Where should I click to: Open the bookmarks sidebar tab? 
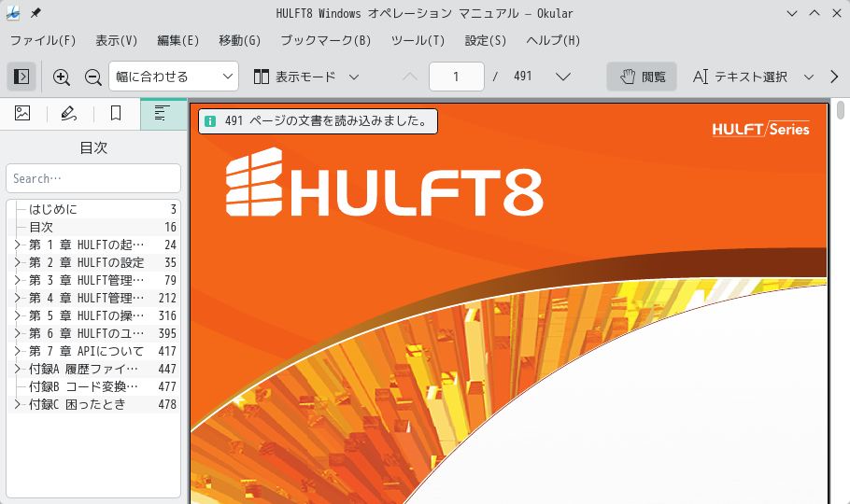click(116, 113)
